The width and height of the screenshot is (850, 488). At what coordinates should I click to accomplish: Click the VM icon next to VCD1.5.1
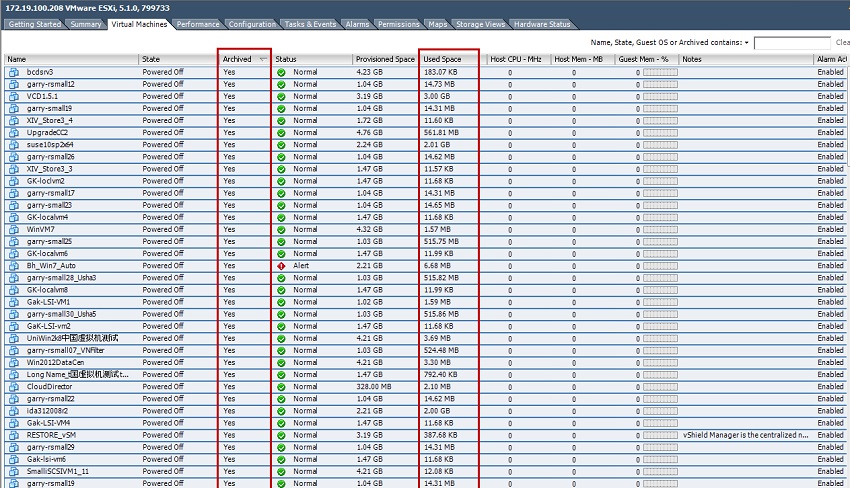click(14, 97)
